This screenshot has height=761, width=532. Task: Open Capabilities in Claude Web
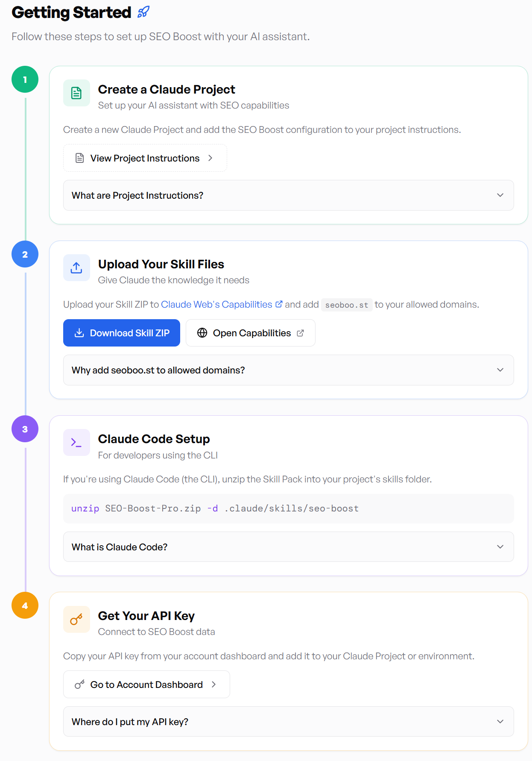[x=250, y=333]
